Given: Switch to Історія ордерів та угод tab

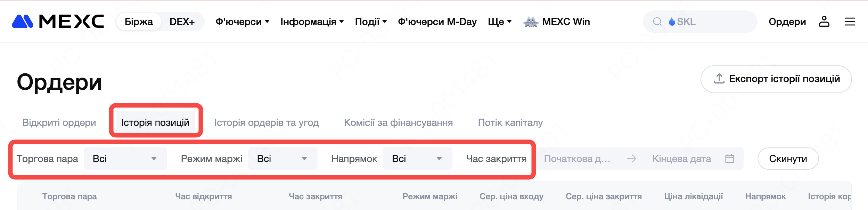Looking at the screenshot, I should point(267,122).
